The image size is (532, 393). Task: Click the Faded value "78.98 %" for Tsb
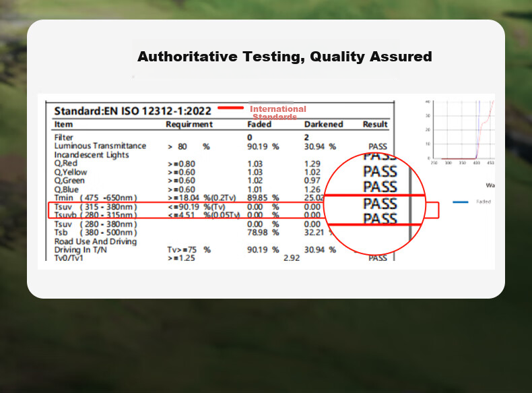click(x=263, y=233)
